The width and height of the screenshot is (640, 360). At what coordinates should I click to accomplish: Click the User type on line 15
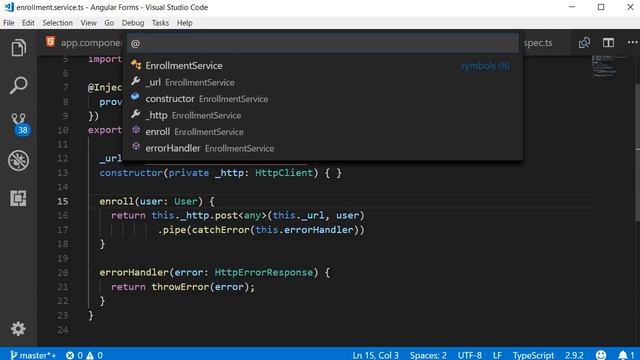[186, 201]
